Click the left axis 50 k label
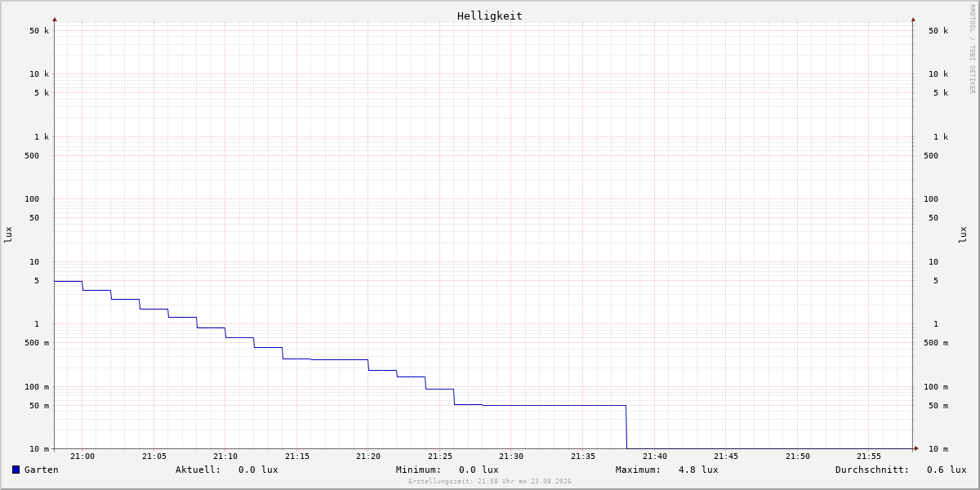Screen dimensions: 980x490 tap(39, 31)
